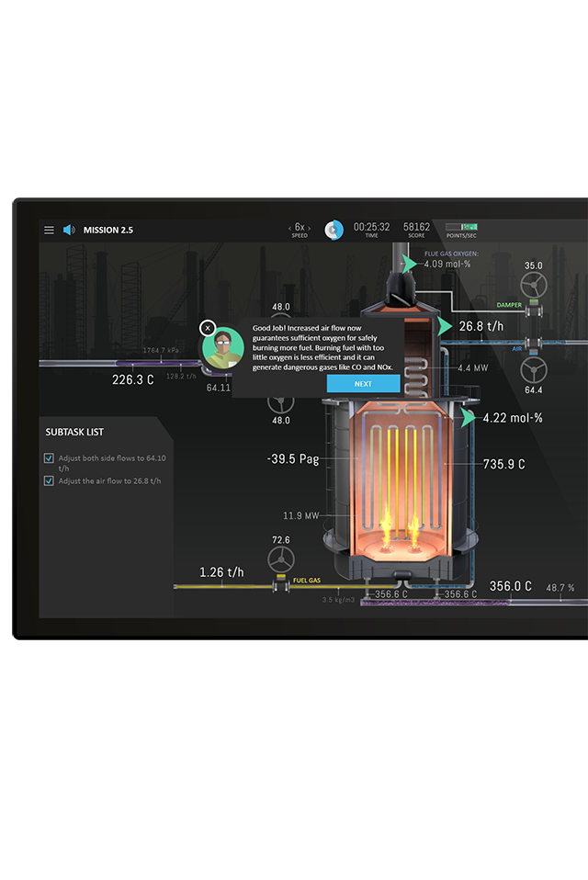The image size is (588, 880).
Task: Click the 735.9 C furnace temperature reading
Action: (x=503, y=465)
